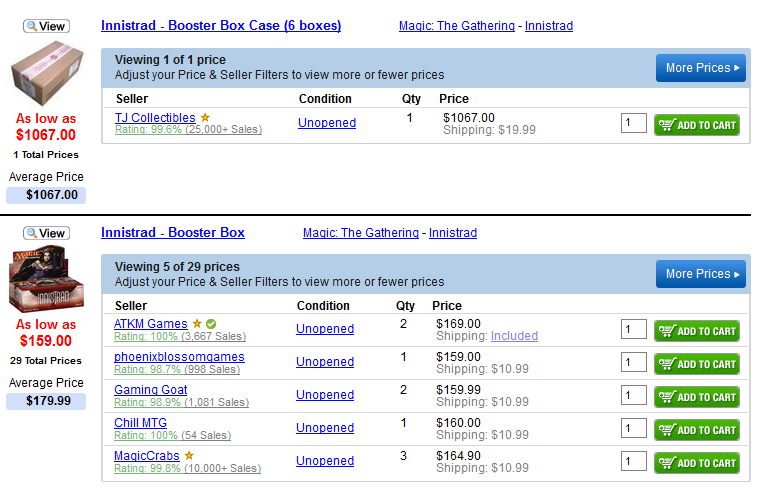Click Innistrad set link beside Booster Box Case
The image size is (758, 490).
pos(549,26)
